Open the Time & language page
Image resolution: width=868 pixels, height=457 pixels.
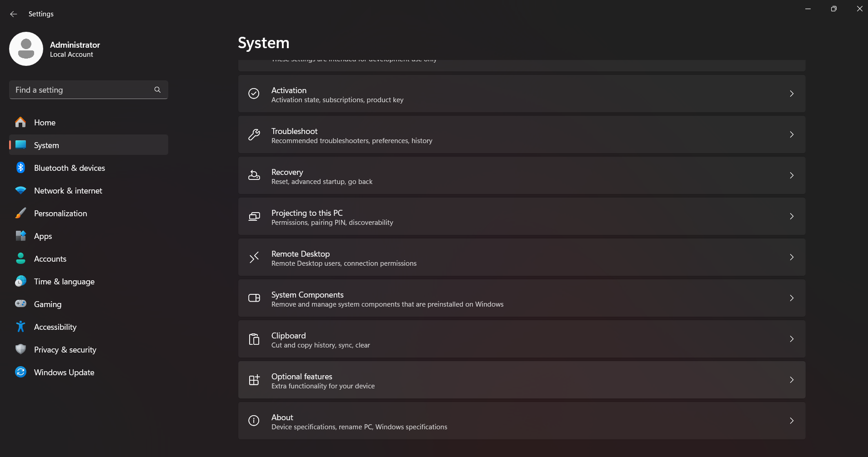point(64,282)
